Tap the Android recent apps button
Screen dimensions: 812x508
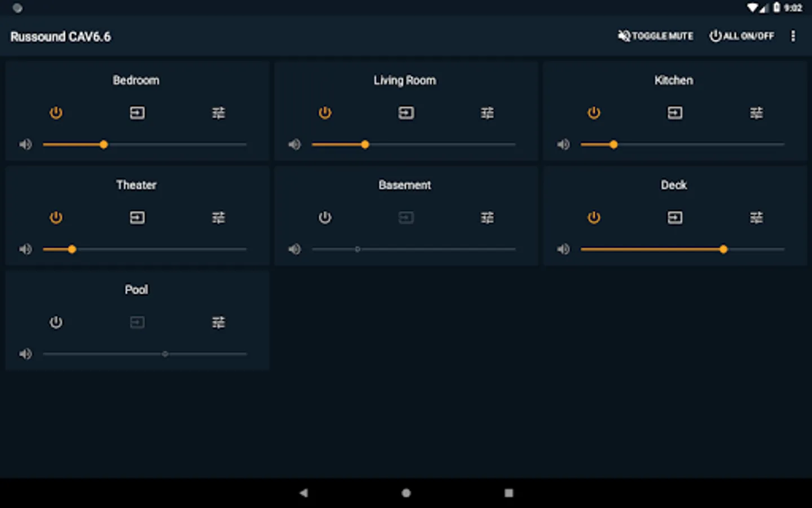click(x=509, y=493)
